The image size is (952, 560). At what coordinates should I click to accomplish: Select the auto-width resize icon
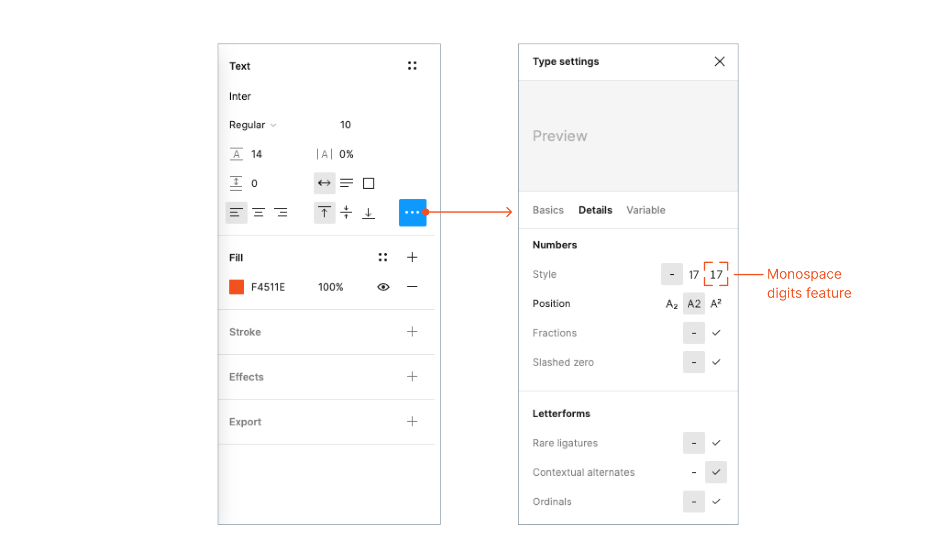(324, 183)
